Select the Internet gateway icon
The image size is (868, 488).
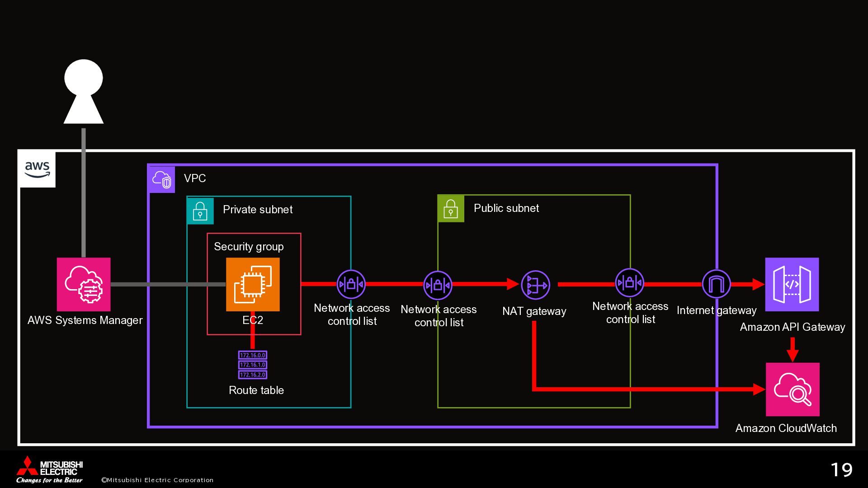[717, 284]
